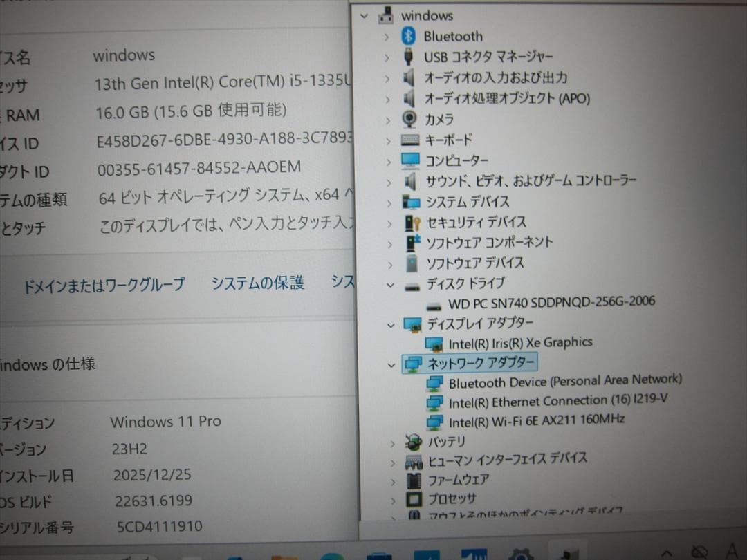
Task: Collapse the ネットワーク アダプター category
Action: [x=391, y=366]
